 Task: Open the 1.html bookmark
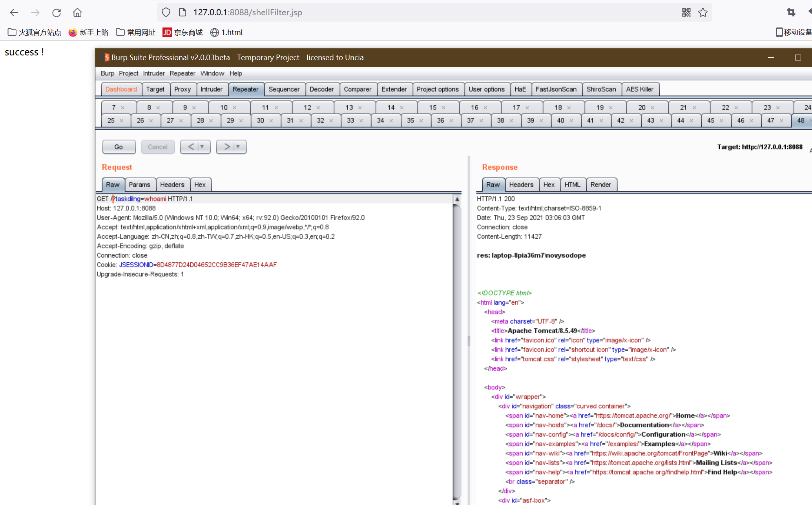coord(226,32)
